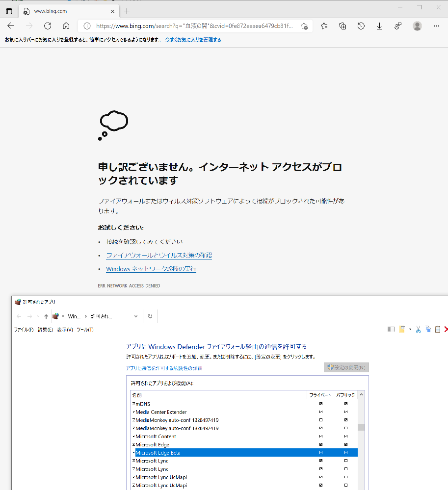Image resolution: width=448 pixels, height=490 pixels.
Task: Open the firewall and antivirus check link
Action: tap(159, 256)
